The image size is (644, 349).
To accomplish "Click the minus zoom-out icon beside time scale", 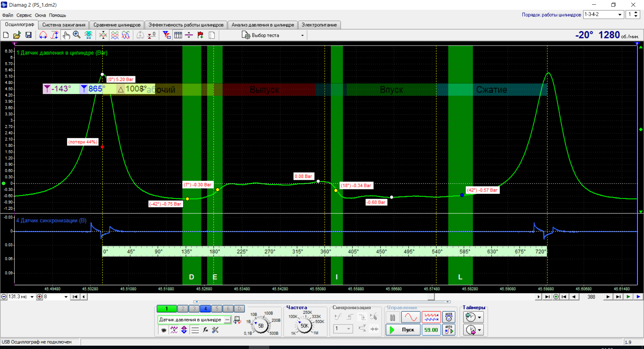I will pyautogui.click(x=4, y=297).
